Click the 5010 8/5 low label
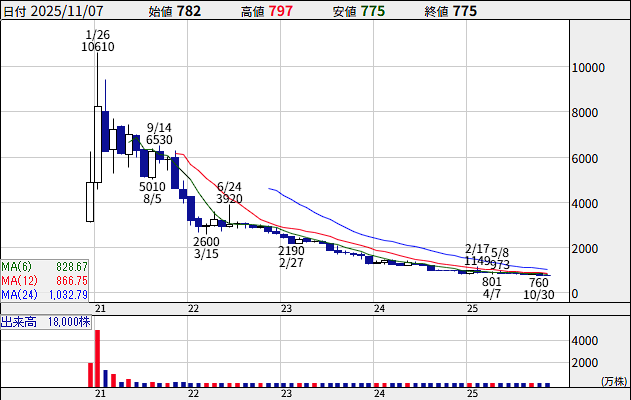631x400 pixels. [x=153, y=192]
